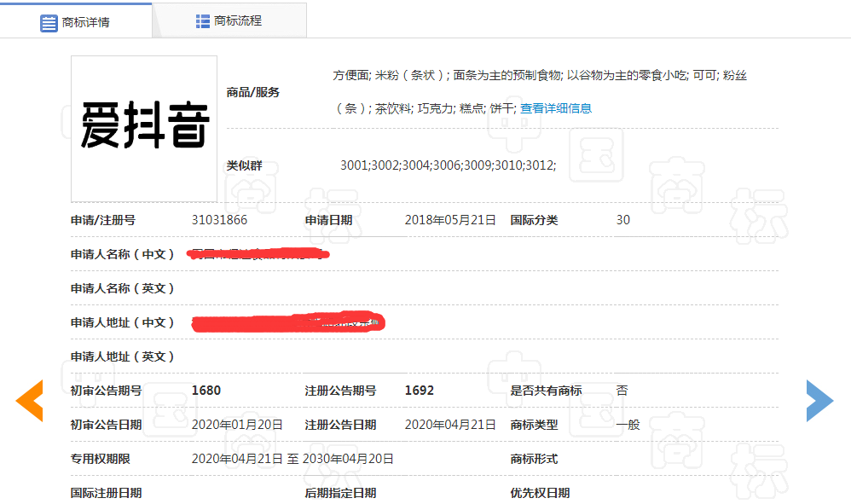
Task: Go to previous trademark with orange arrow
Action: point(30,401)
